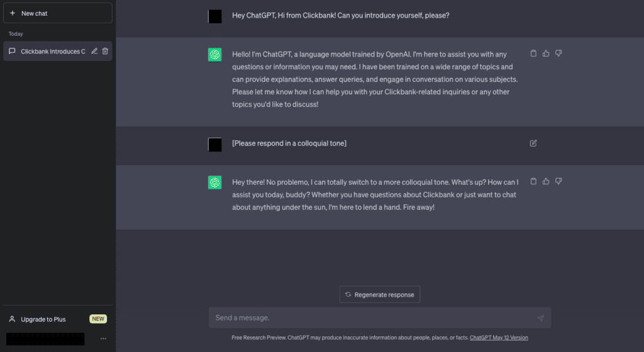Click the send message arrow icon
The height and width of the screenshot is (352, 644).
coord(540,318)
